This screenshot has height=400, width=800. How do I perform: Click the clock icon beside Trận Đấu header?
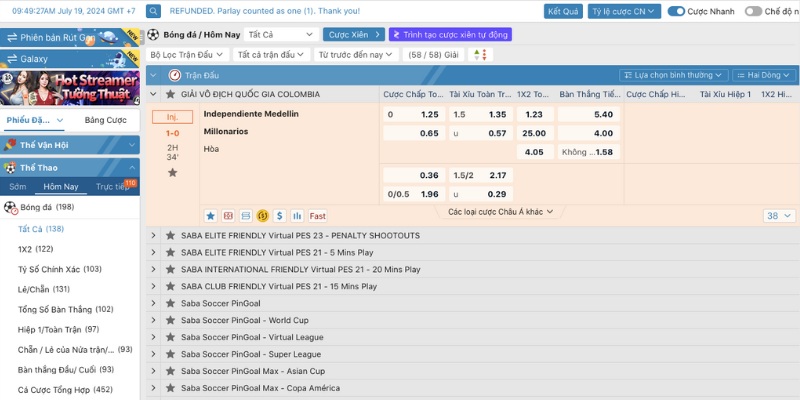pyautogui.click(x=175, y=75)
